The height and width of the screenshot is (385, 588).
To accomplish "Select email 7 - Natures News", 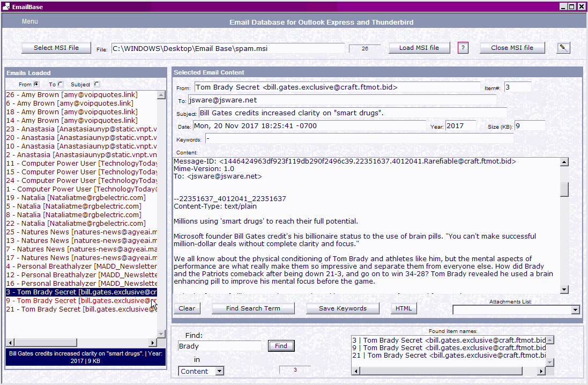I will coord(81,249).
